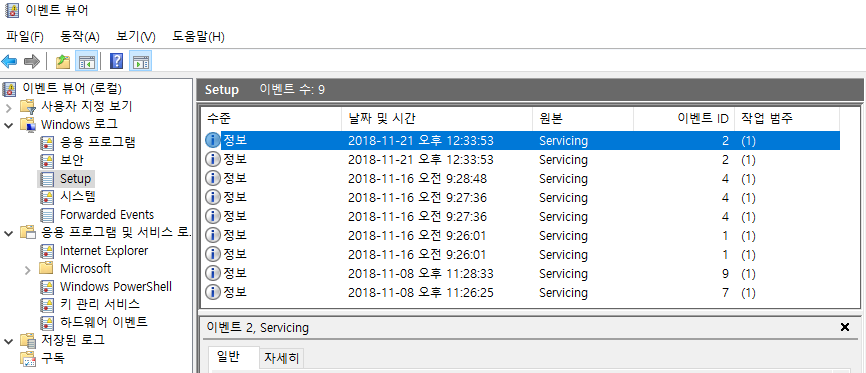
Task: Click the 사용자 지정 보기 filter folder icon
Action: [x=28, y=107]
